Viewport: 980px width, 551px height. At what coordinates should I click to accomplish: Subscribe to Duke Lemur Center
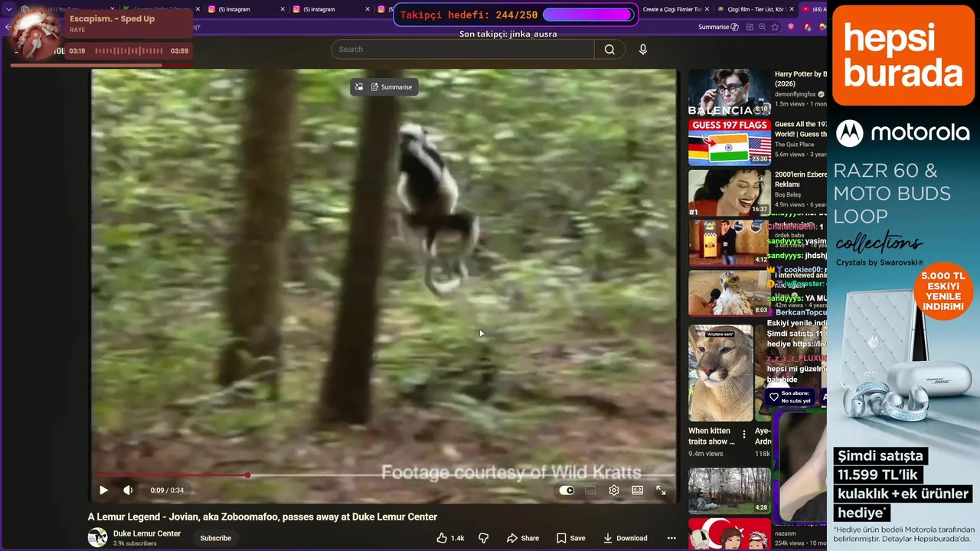[x=215, y=538]
